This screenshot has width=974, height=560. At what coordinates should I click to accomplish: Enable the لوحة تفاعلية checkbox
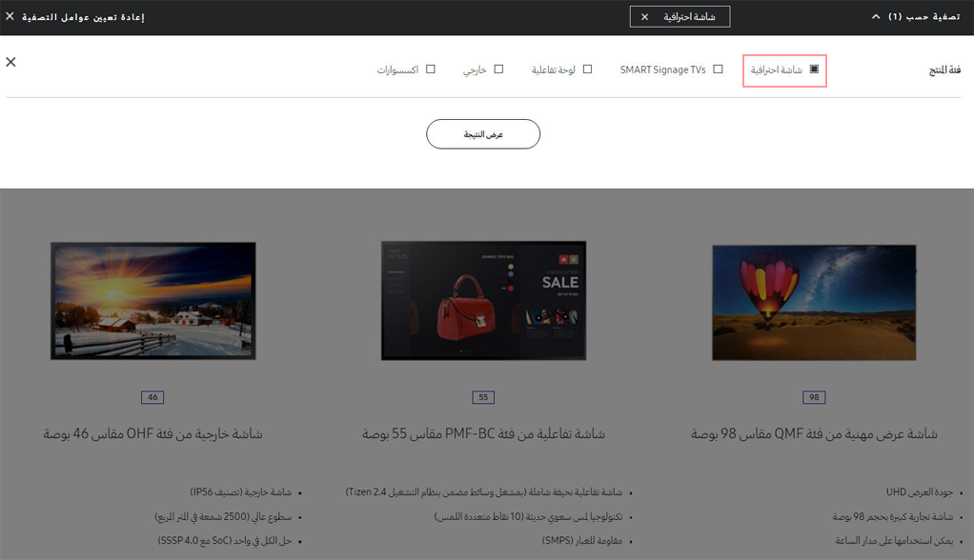coord(588,69)
